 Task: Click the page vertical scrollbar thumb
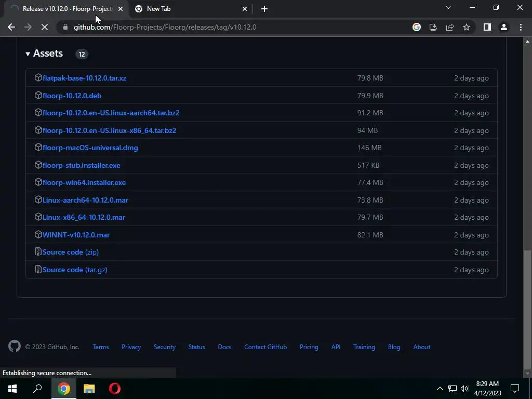point(527,310)
